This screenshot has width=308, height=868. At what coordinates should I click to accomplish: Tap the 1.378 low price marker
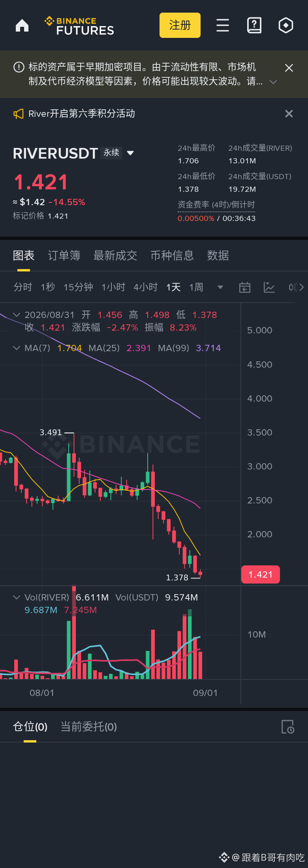click(177, 578)
